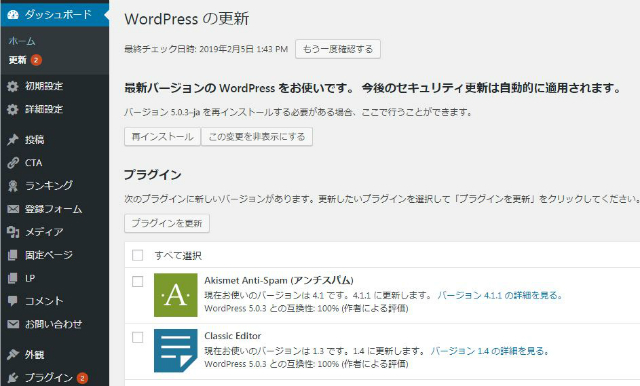Click the dashboard gauge icon
This screenshot has height=386, width=640.
coord(13,14)
